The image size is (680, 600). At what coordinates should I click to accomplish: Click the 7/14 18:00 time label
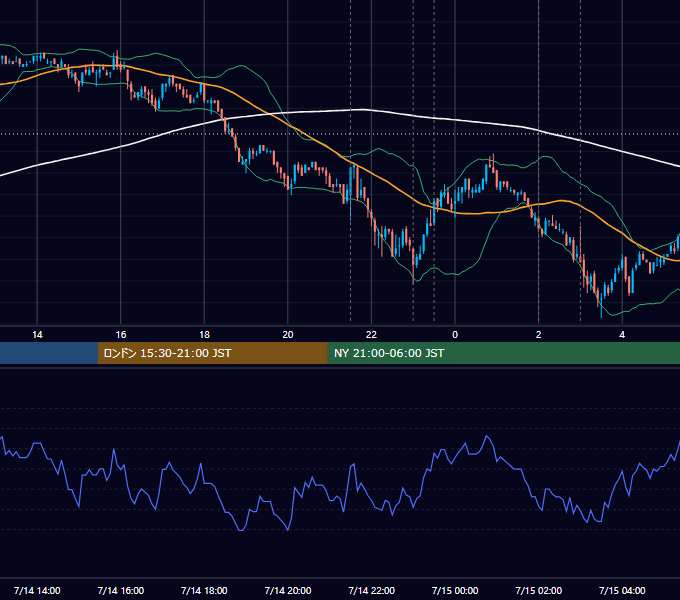coord(204,590)
